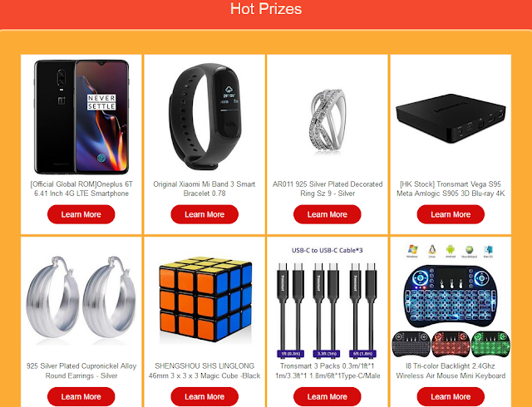This screenshot has width=532, height=407.
Task: Follow the I8 Tri-color Backlight keyboard title
Action: (x=451, y=370)
